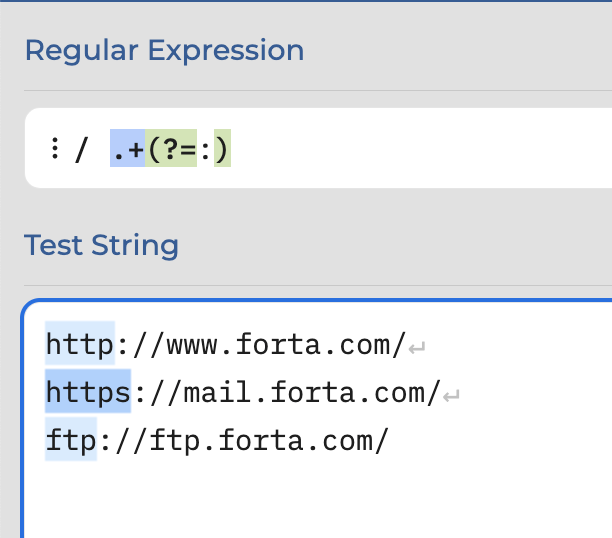Click the ftp.forta.com text in line three
The image size is (612, 538).
[x=260, y=441]
